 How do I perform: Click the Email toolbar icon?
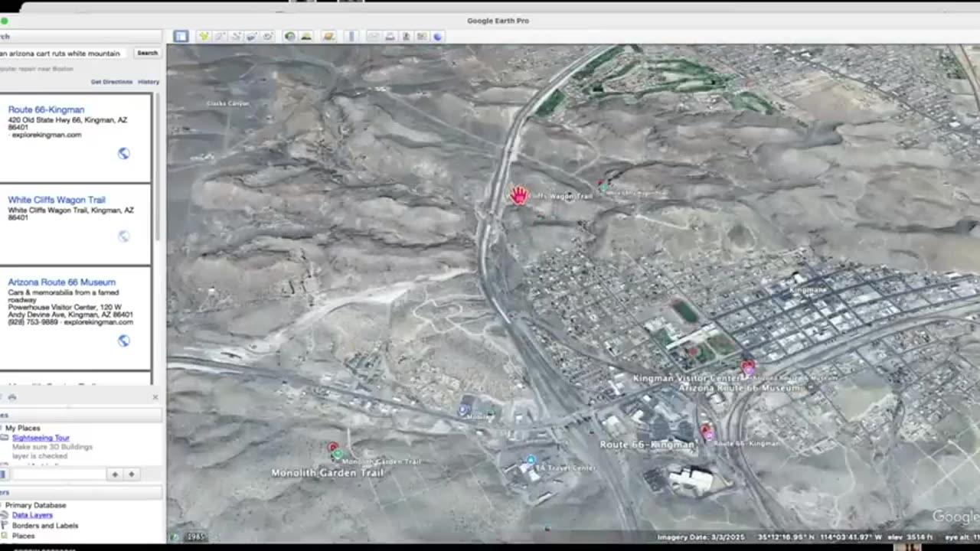tap(373, 36)
